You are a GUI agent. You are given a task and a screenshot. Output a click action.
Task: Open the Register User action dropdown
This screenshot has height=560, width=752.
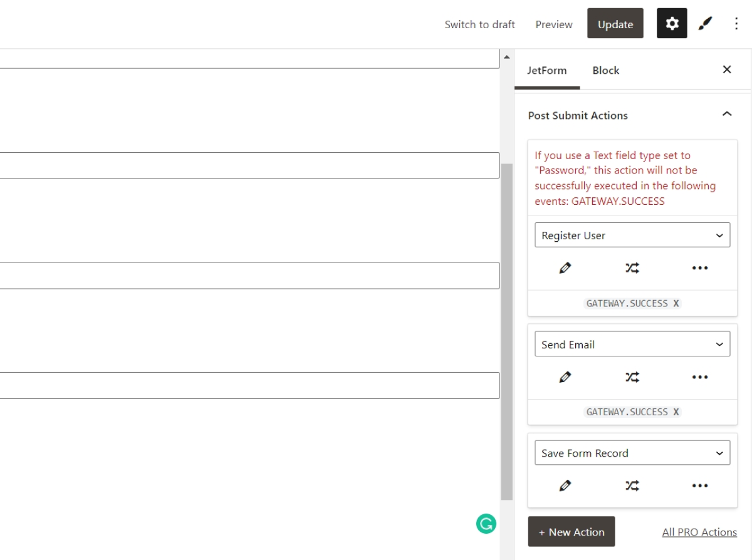632,236
